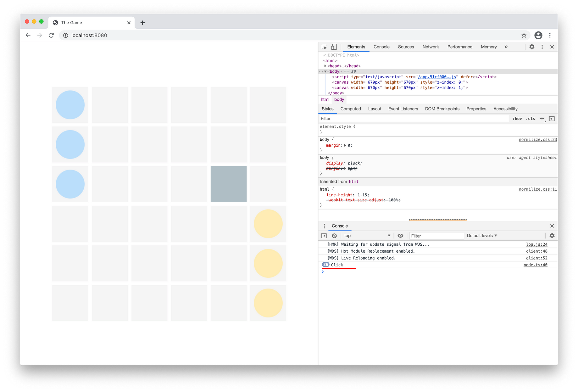578x392 pixels.
Task: Open node.ts:40 source link
Action: (535, 265)
